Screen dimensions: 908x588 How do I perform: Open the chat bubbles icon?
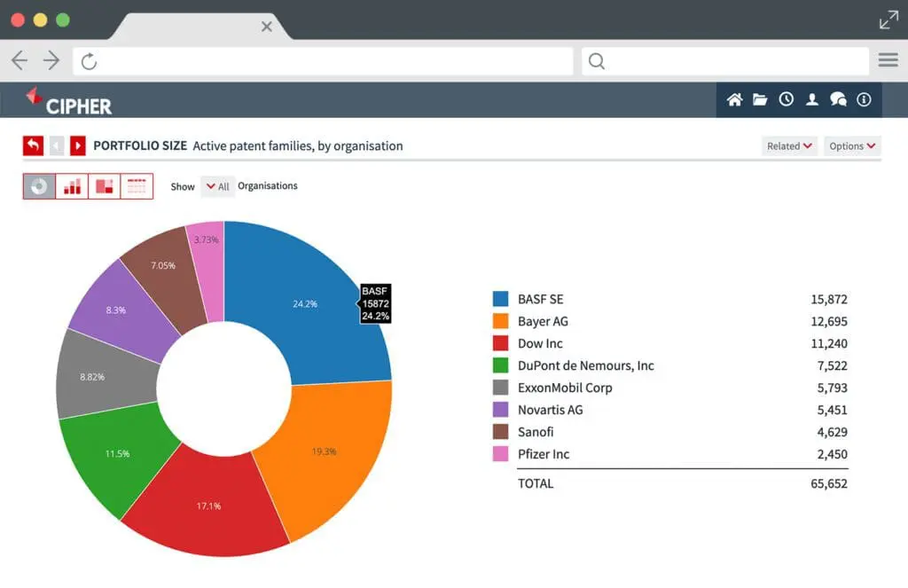click(x=838, y=99)
